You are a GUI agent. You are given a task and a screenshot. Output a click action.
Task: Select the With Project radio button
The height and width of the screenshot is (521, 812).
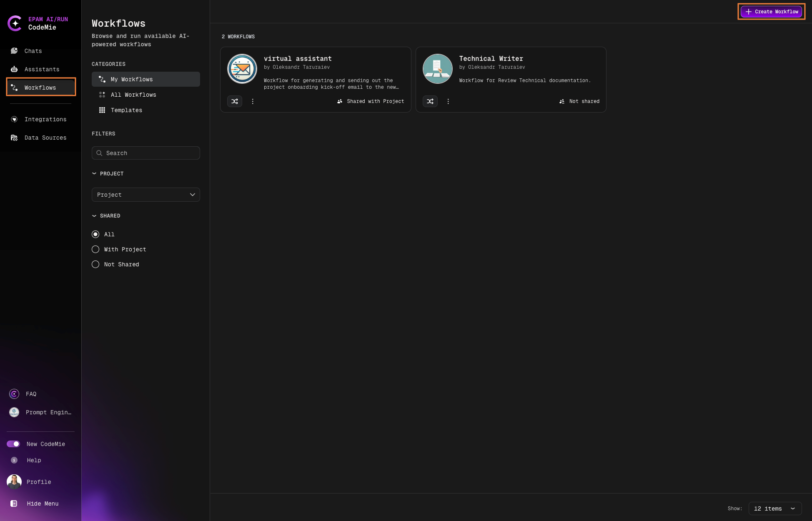click(x=95, y=249)
